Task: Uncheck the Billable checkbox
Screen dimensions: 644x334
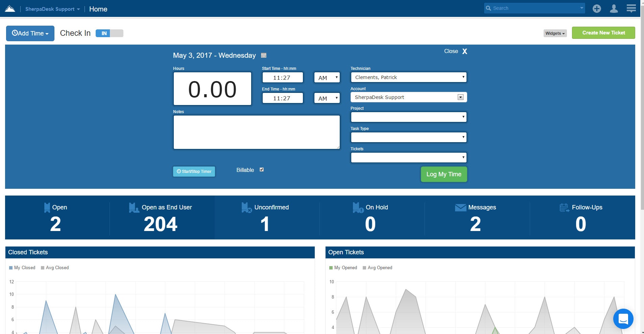Action: (262, 170)
